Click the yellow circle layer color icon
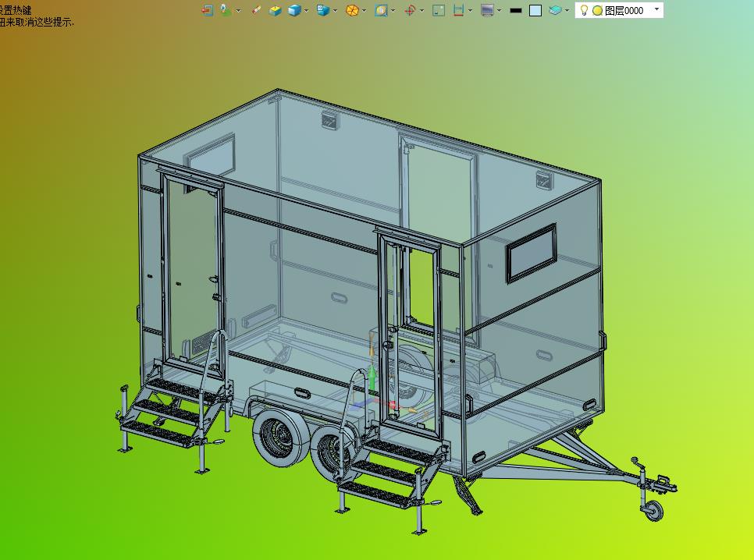Viewport: 754px width, 560px height. [x=597, y=11]
